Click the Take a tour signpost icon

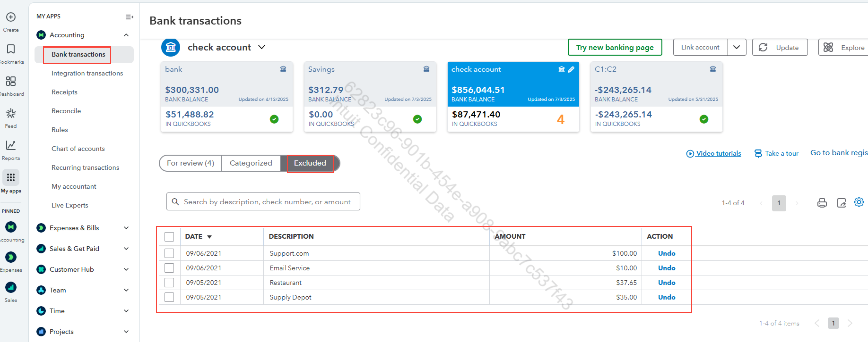coord(758,153)
